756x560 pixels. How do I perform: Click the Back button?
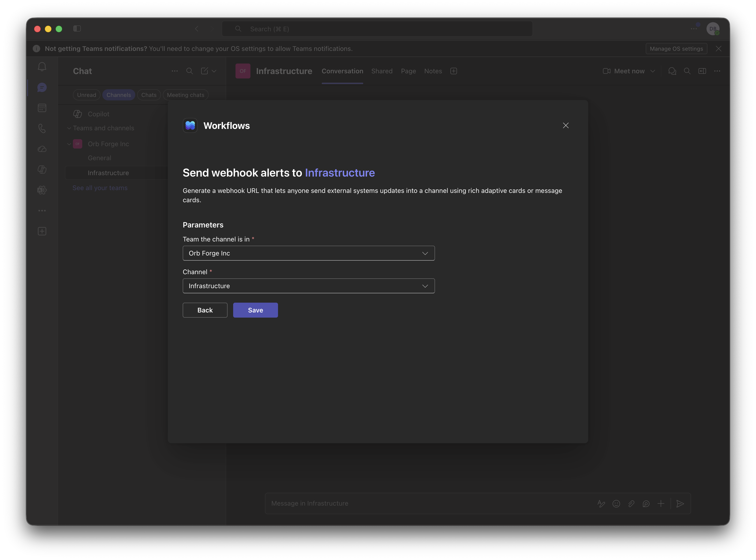205,310
